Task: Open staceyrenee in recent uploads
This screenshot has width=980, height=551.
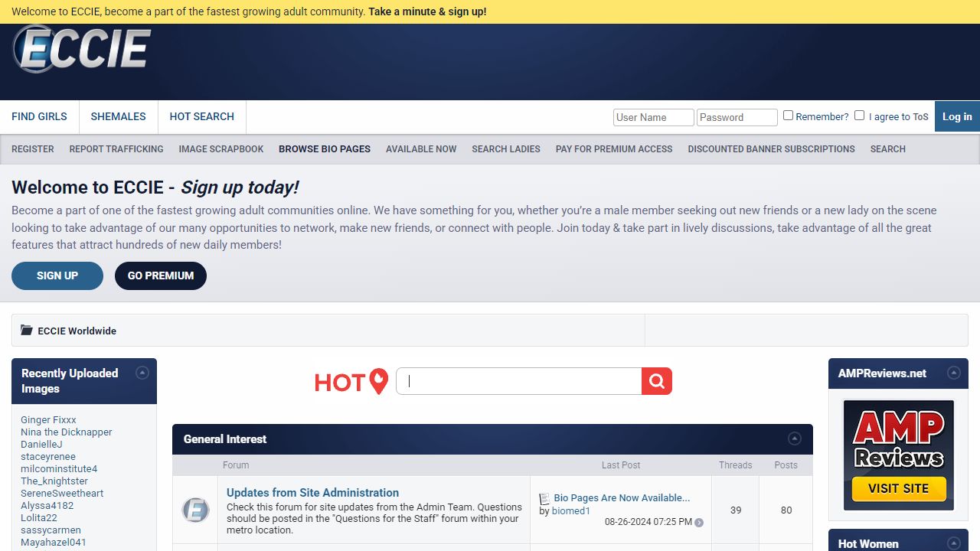Action: [x=48, y=457]
